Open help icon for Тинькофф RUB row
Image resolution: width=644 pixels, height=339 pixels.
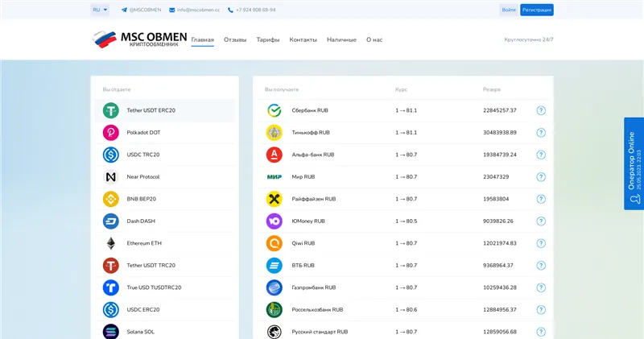coord(541,133)
